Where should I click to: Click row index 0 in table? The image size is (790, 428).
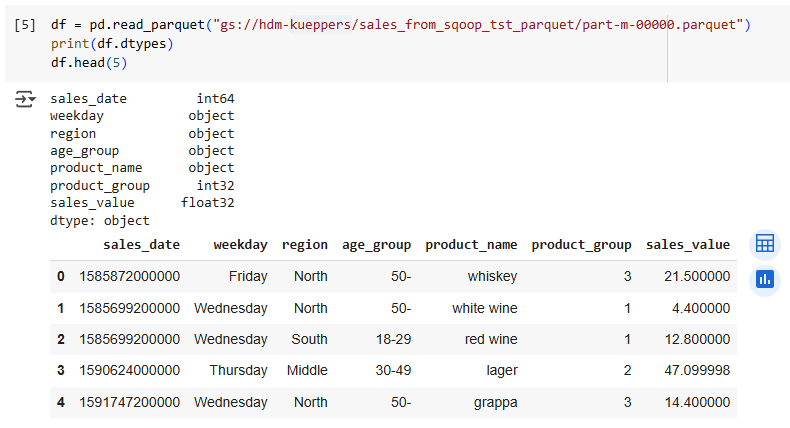click(x=61, y=276)
